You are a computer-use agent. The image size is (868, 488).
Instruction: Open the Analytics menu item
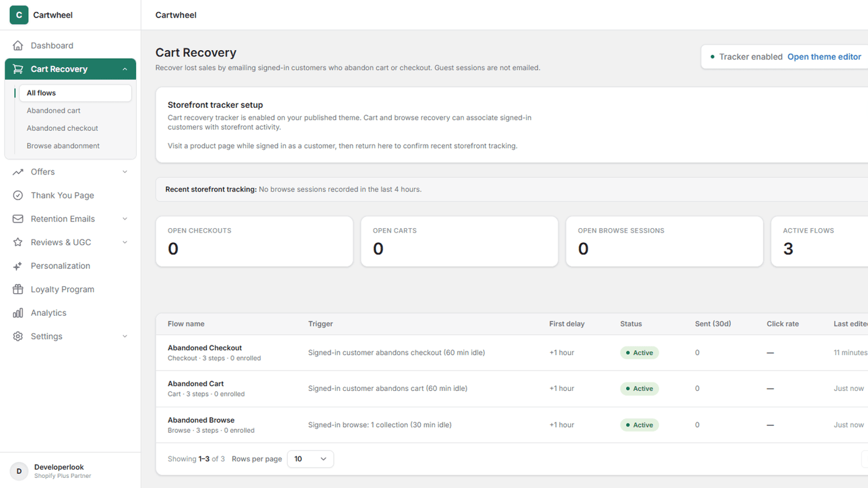[71, 313]
